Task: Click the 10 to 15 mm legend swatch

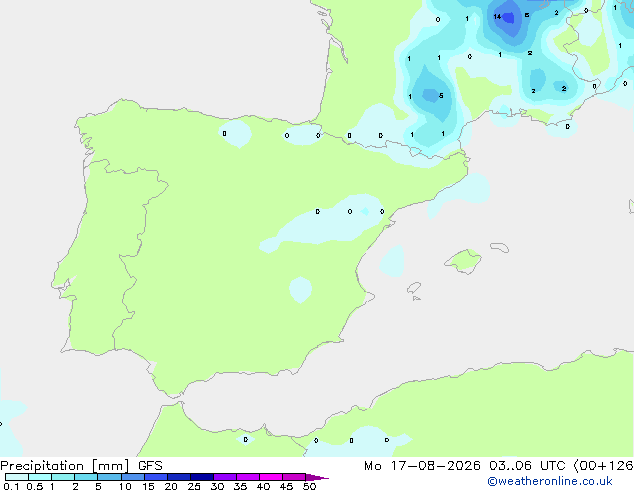Action: 132,477
